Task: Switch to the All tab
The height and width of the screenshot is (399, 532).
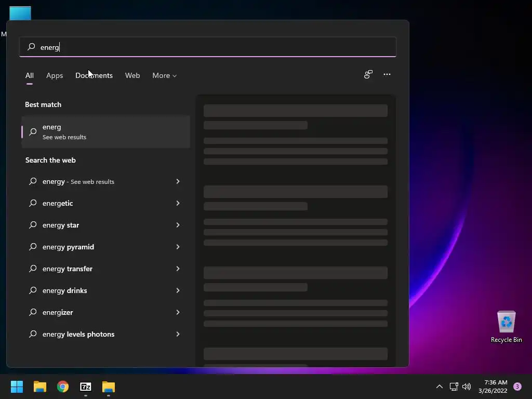Action: pos(30,75)
